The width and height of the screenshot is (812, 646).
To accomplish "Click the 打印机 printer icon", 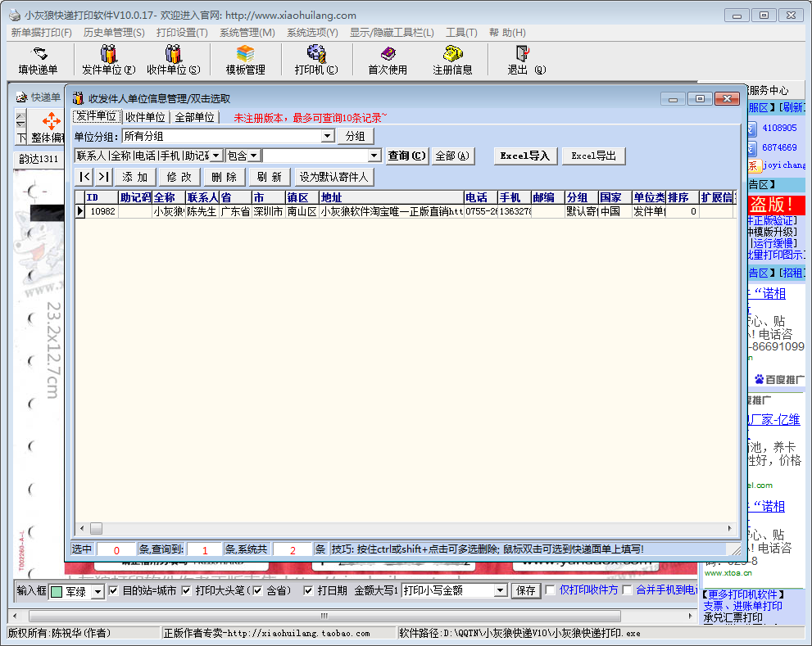I will pos(315,54).
